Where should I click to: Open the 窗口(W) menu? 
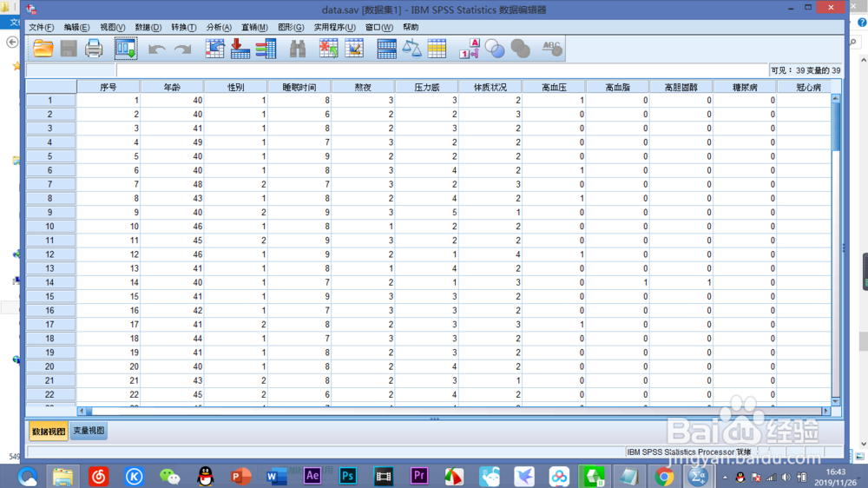pyautogui.click(x=379, y=27)
